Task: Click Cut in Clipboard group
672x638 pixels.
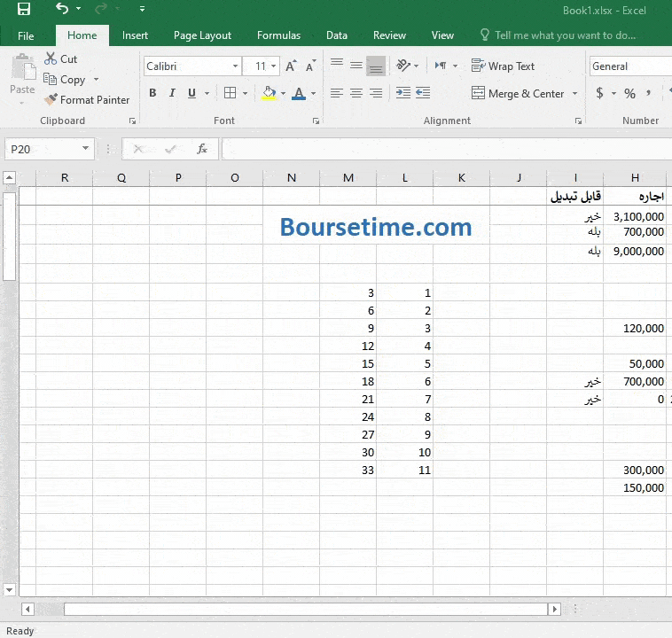Action: tap(61, 59)
